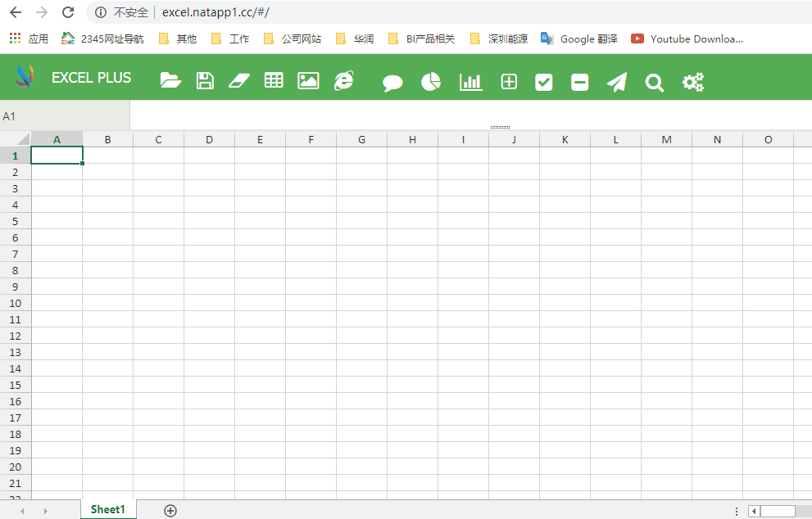Open 2345网址导航 bookmark
Image resolution: width=812 pixels, height=519 pixels.
pyautogui.click(x=102, y=38)
